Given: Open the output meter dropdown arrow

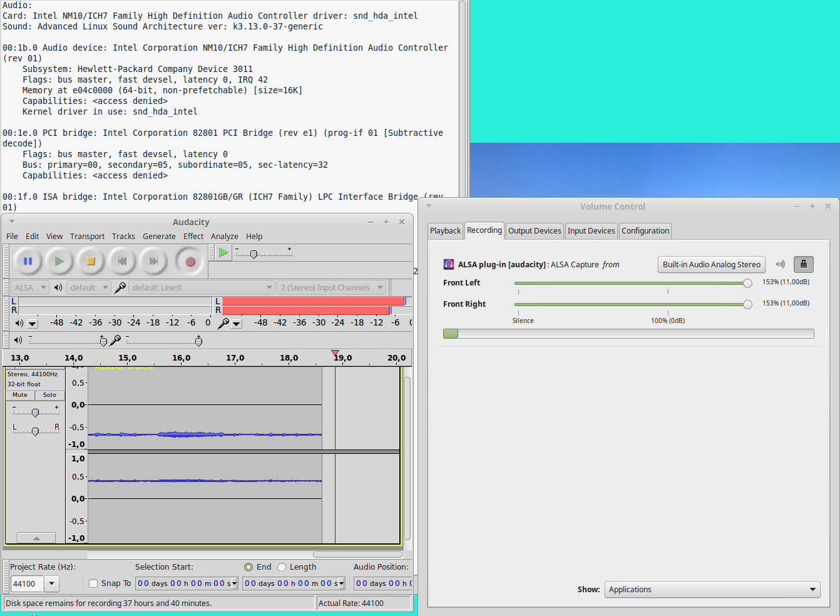Looking at the screenshot, I should pos(33,324).
